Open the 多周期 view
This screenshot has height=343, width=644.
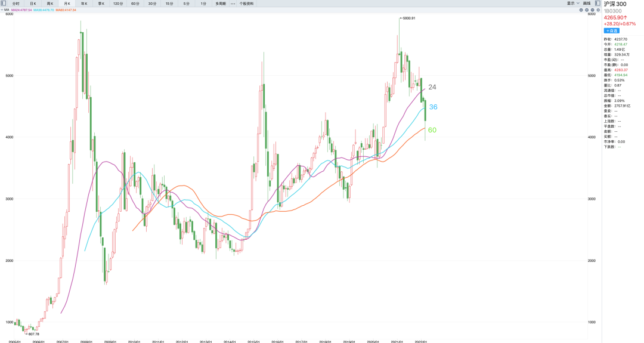(221, 4)
